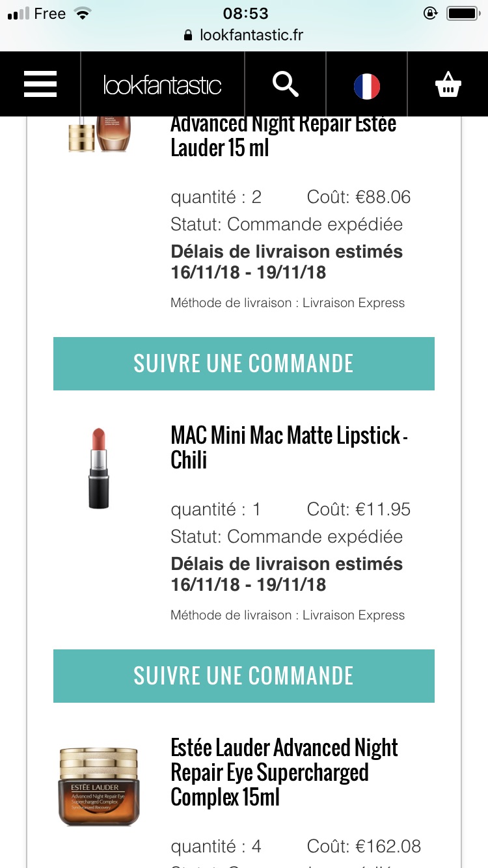Viewport: 488px width, 868px height.
Task: Open Advanced Night Repair Estée Lauder 15 ml
Action: click(x=284, y=136)
